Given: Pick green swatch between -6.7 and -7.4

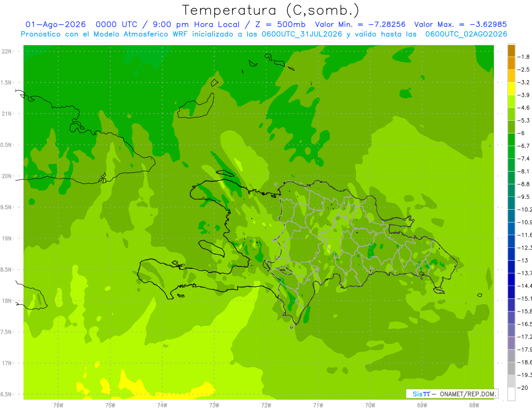Looking at the screenshot, I should pyautogui.click(x=511, y=152).
